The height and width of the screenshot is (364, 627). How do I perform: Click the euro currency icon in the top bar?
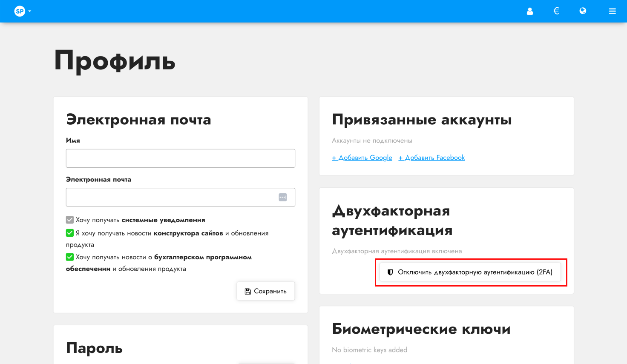click(x=556, y=11)
